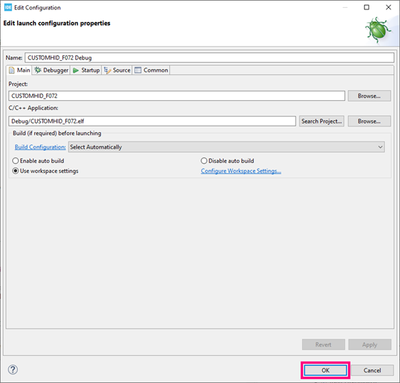Image resolution: width=400 pixels, height=383 pixels.
Task: Click the Common tab icon
Action: point(138,70)
